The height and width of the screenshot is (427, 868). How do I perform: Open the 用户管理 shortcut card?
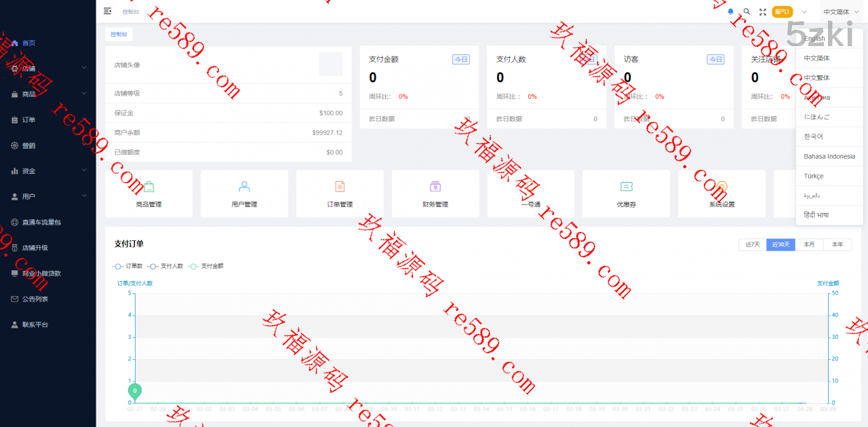[x=244, y=193]
